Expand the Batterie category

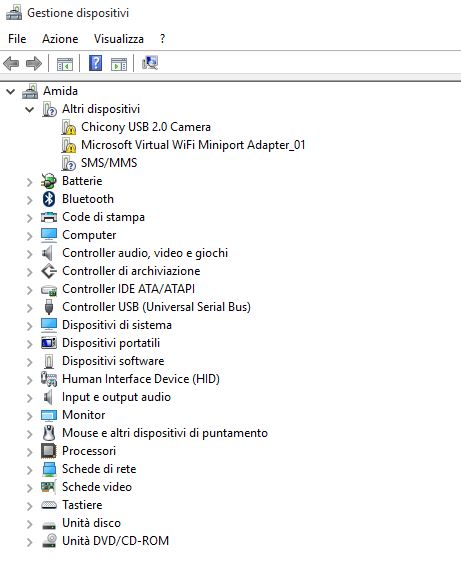[x=30, y=182]
